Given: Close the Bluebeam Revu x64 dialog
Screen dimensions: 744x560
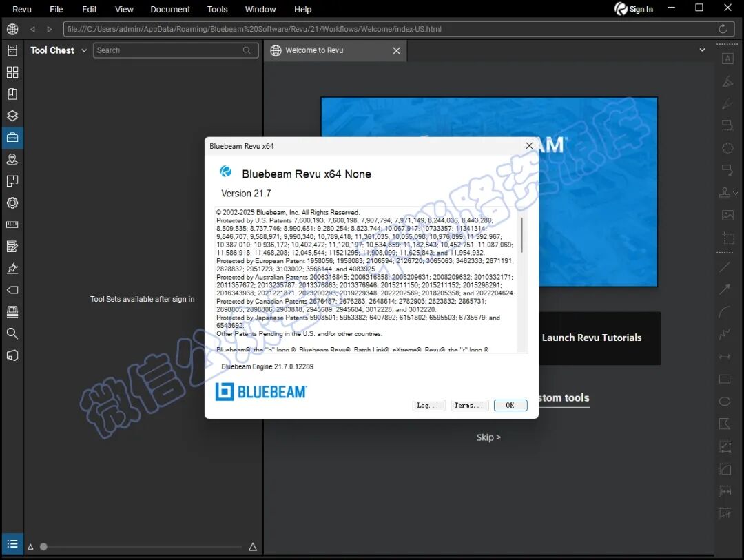Looking at the screenshot, I should pyautogui.click(x=529, y=146).
